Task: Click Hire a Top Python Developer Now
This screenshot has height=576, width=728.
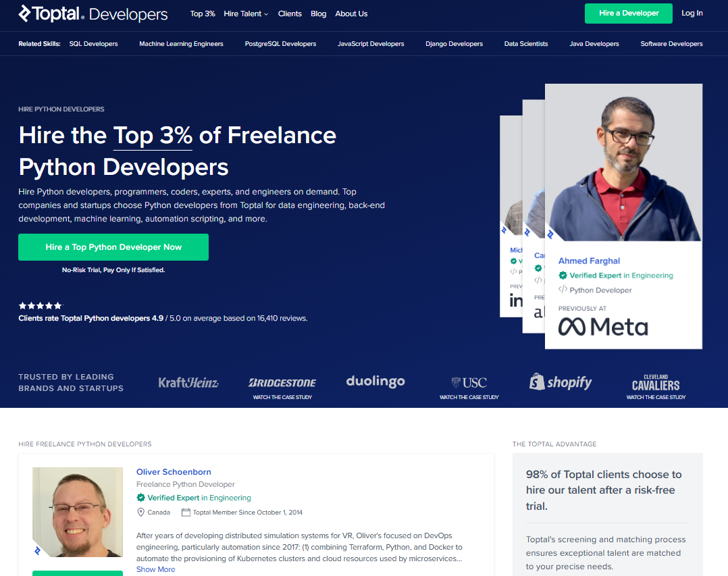Action: coord(113,247)
